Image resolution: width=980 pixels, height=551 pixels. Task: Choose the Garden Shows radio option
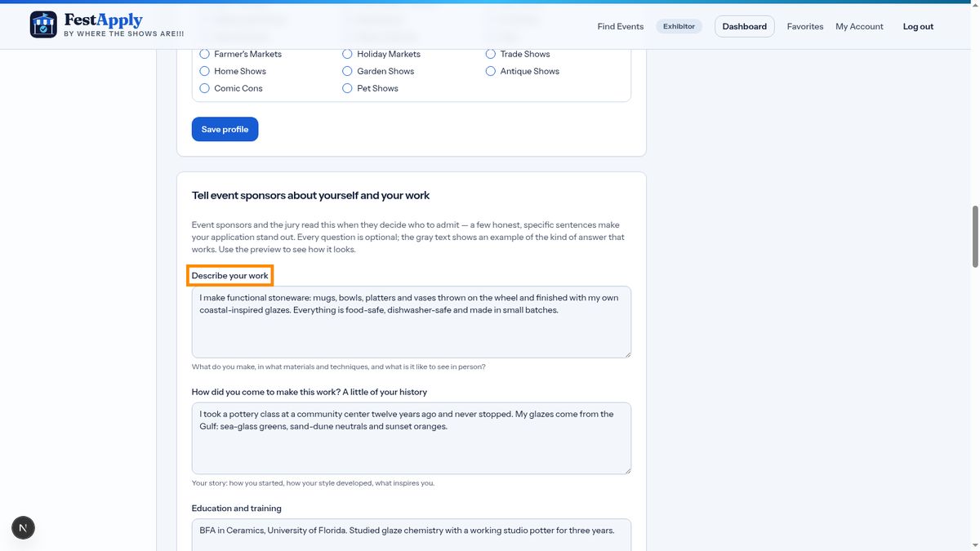pyautogui.click(x=347, y=71)
